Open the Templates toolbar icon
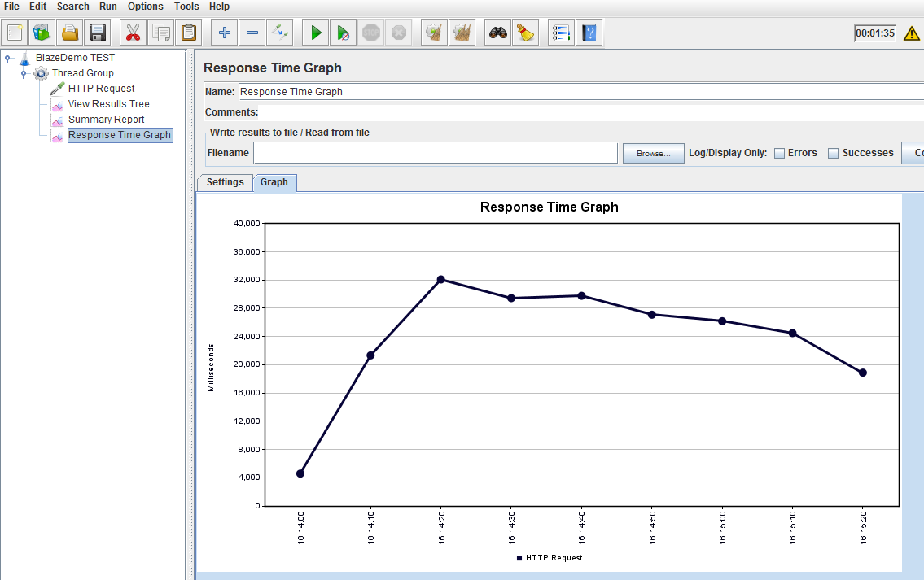The width and height of the screenshot is (924, 580). (42, 33)
